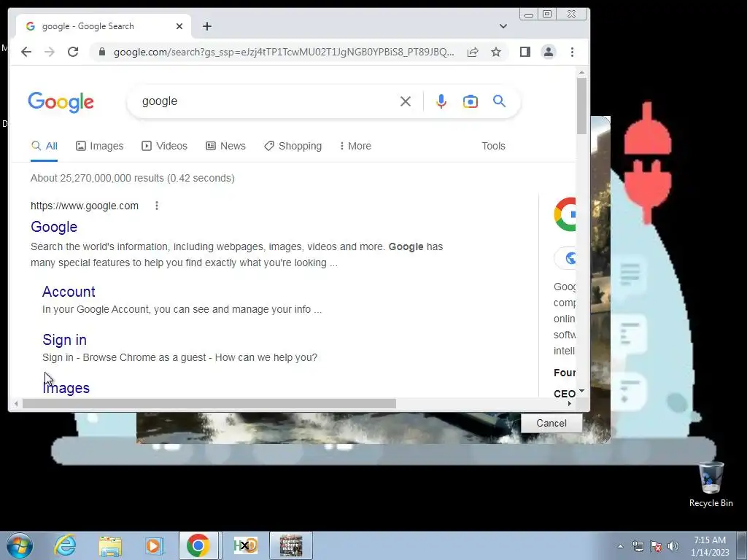
Task: Click into the Google search input field
Action: 267,101
